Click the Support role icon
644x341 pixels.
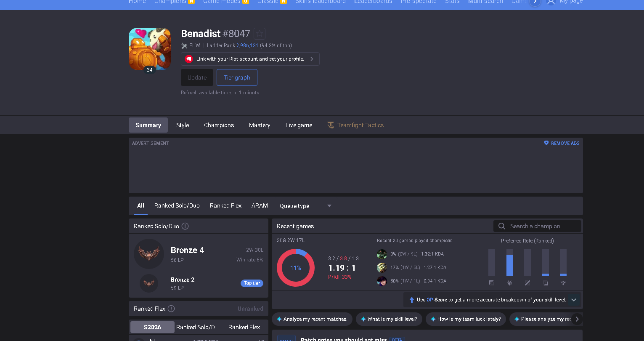pos(563,283)
